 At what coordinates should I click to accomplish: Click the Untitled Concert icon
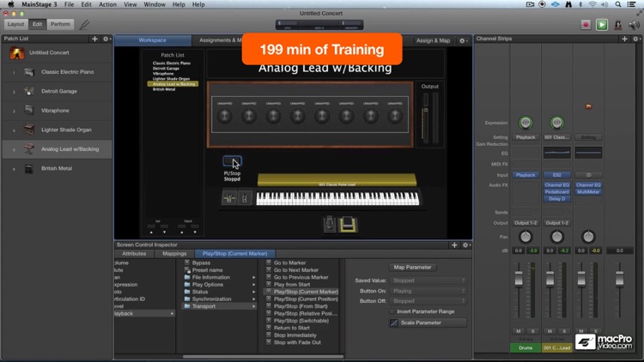(x=17, y=53)
